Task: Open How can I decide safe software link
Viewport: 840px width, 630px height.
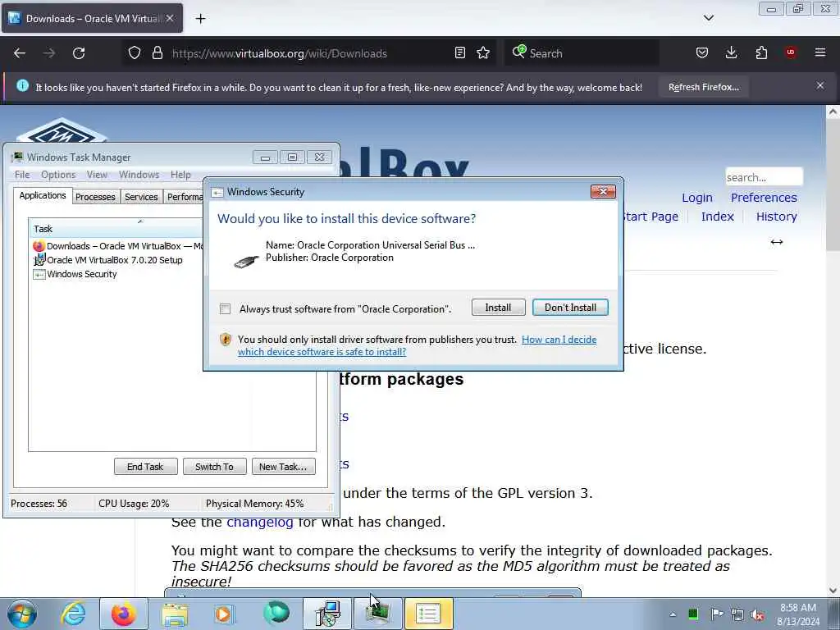Action: [418, 345]
